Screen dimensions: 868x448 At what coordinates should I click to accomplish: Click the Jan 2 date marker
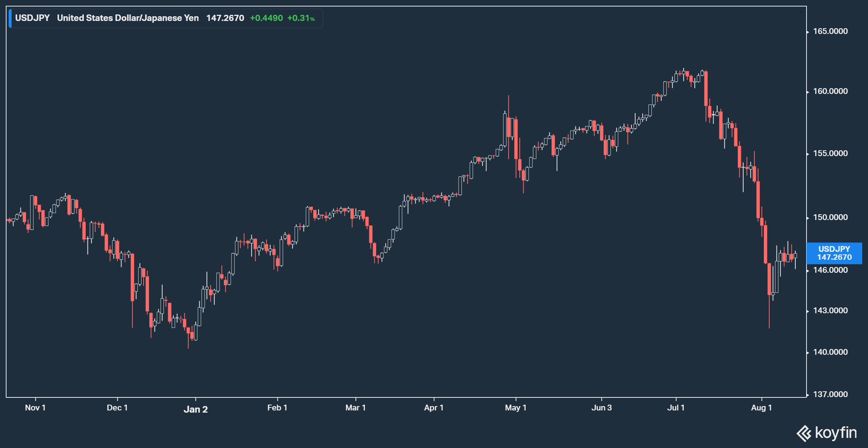(x=195, y=409)
